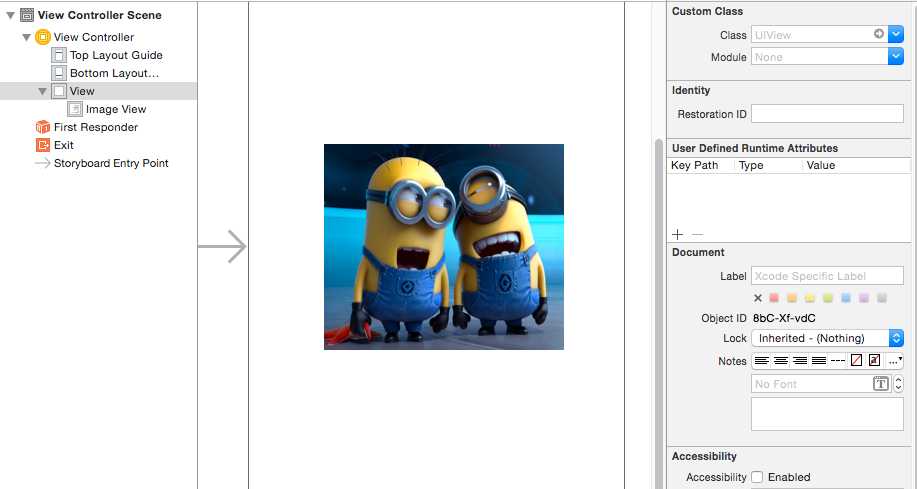Click the empty notes text area
Screen dimensions: 917x489
pos(828,414)
